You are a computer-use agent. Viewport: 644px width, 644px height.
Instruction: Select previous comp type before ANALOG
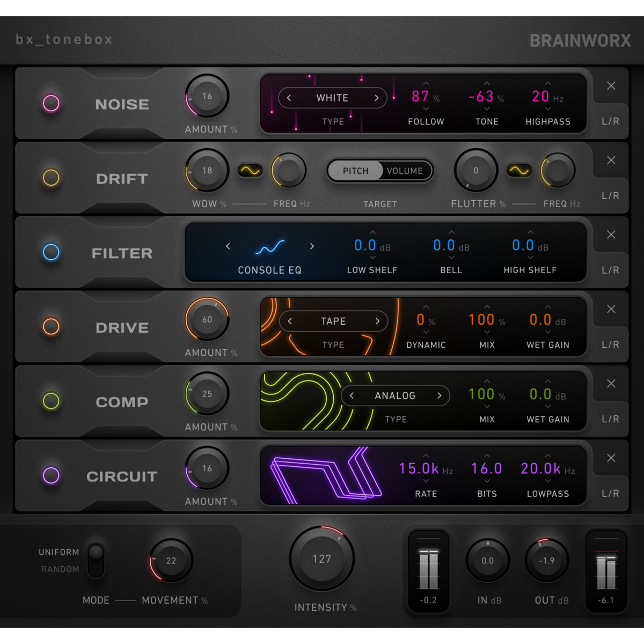coord(352,396)
